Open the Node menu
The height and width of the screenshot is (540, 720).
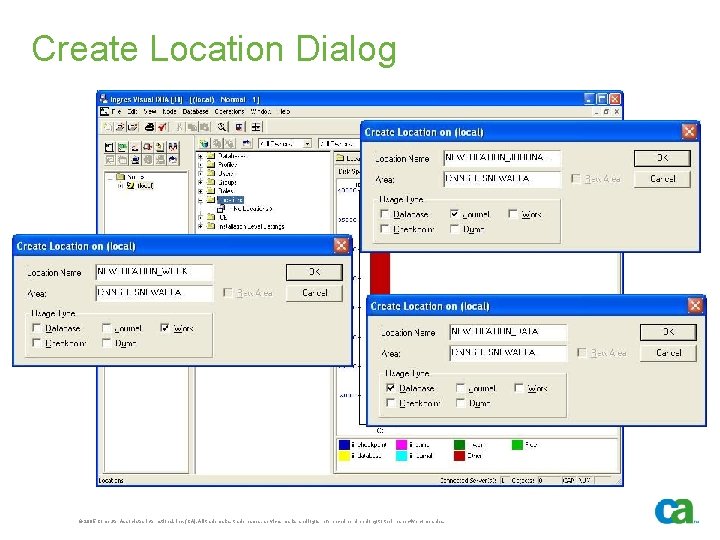[169, 112]
